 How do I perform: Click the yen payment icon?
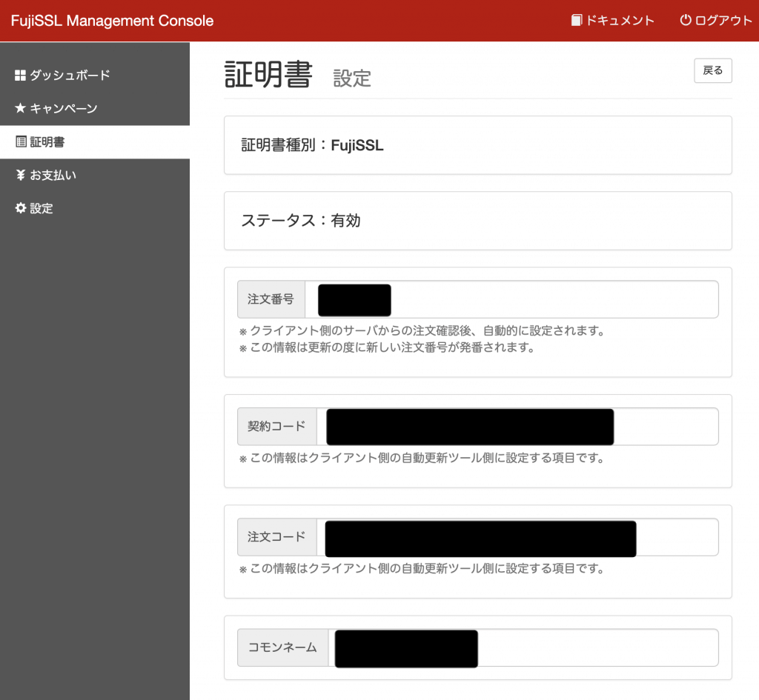20,175
